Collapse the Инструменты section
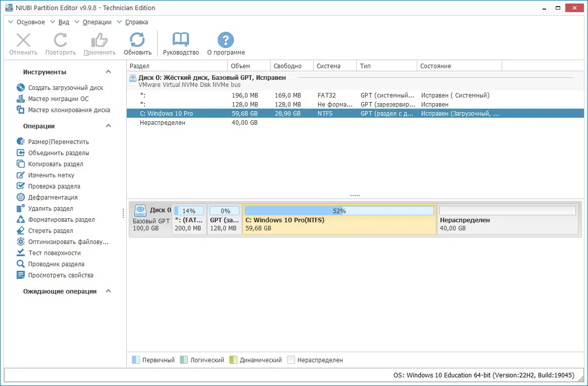This screenshot has width=588, height=386. [x=108, y=72]
